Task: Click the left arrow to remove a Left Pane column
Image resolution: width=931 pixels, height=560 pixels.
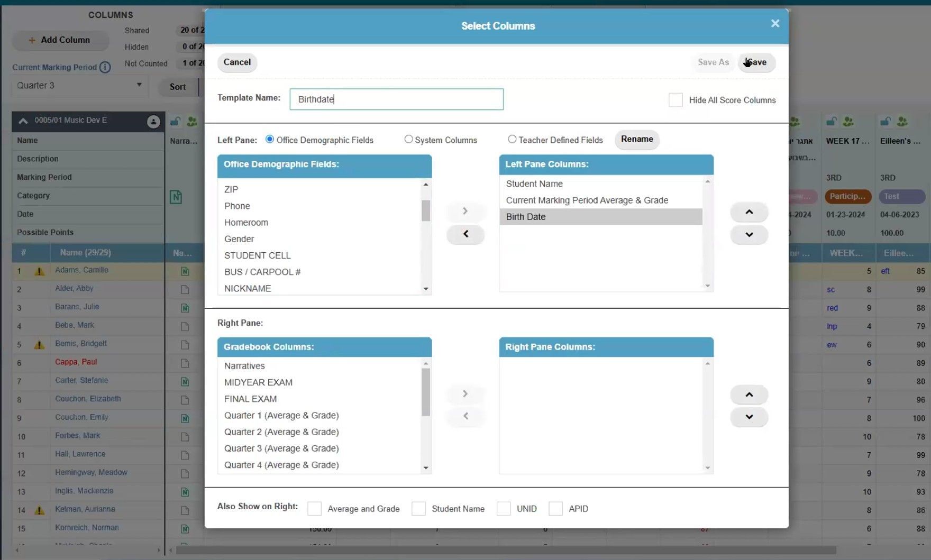Action: (465, 234)
